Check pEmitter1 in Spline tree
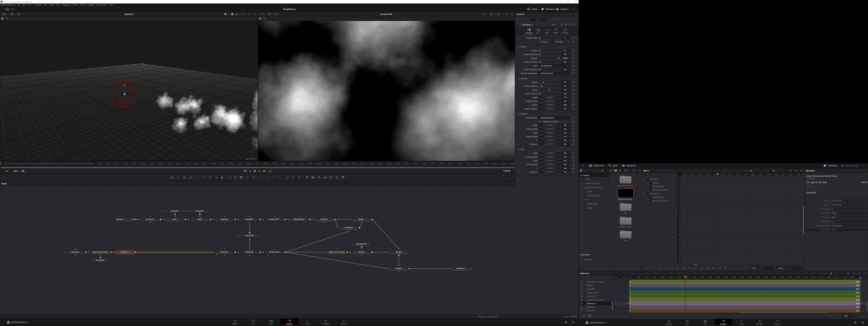Image resolution: width=868 pixels, height=326 pixels. pos(648,179)
